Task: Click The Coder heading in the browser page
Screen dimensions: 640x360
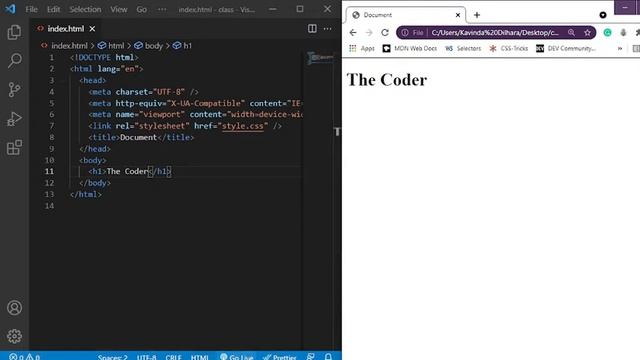Action: 387,80
